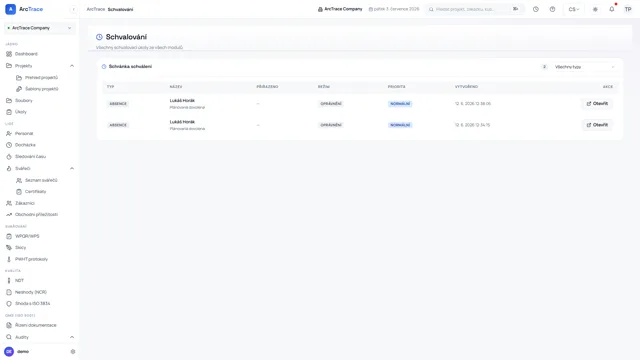640x360 pixels.
Task: Click the Úkoly clipboard icon
Action: (x=9, y=112)
